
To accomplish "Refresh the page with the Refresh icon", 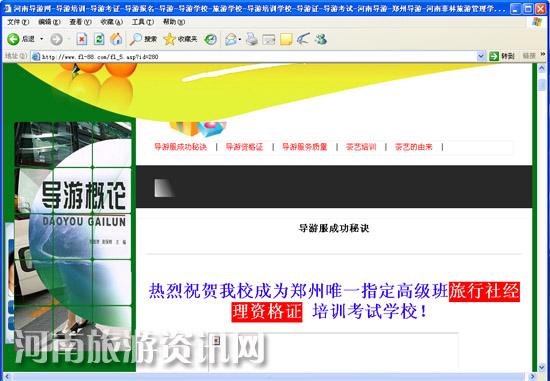I will (99, 39).
